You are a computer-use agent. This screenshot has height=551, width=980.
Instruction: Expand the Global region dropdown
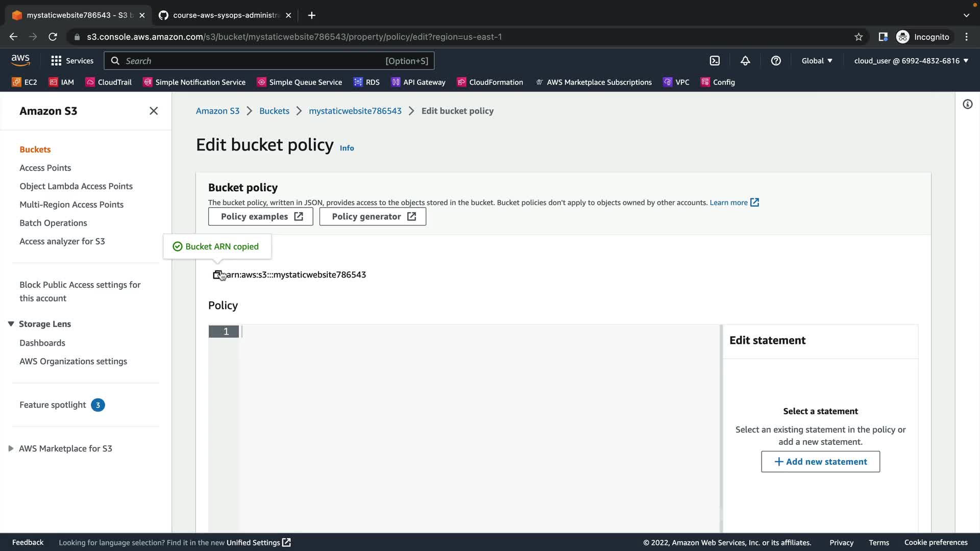[x=817, y=61]
